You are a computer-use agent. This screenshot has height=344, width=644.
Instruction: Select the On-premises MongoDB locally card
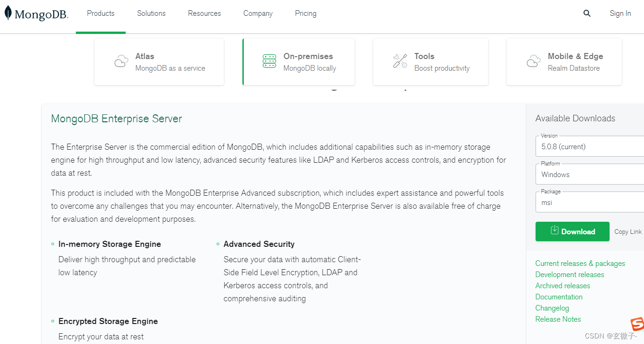tap(298, 62)
